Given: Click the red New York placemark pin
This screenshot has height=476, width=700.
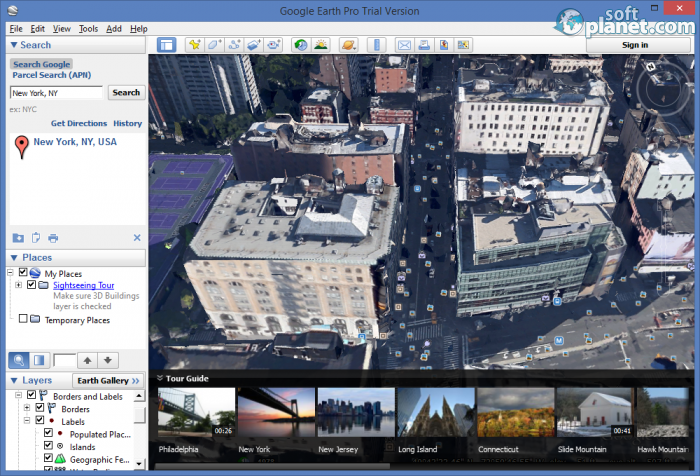Looking at the screenshot, I should click(21, 147).
